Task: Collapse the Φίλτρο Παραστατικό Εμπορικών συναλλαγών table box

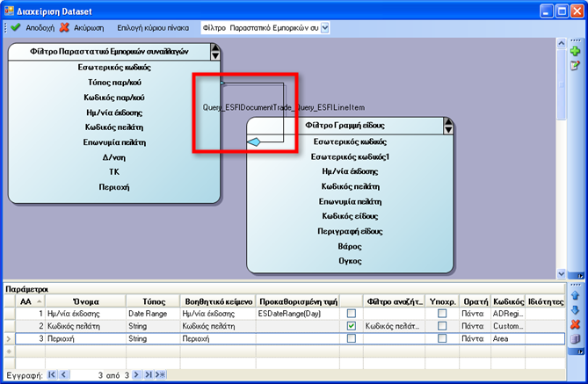Action: pyautogui.click(x=214, y=52)
